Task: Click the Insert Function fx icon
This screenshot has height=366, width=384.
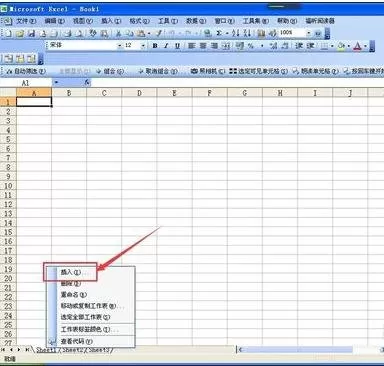Action: [x=87, y=83]
